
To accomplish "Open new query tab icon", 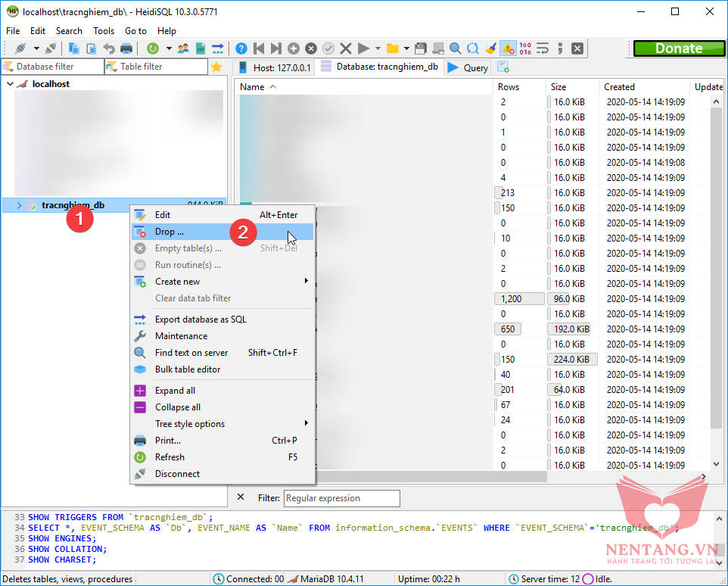I will (x=504, y=67).
